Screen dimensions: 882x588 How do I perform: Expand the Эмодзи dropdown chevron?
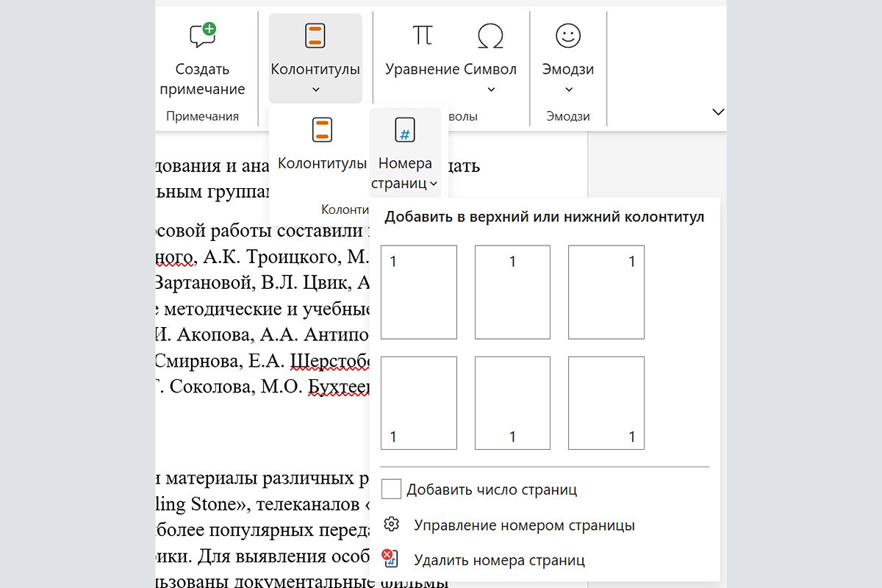tap(568, 88)
